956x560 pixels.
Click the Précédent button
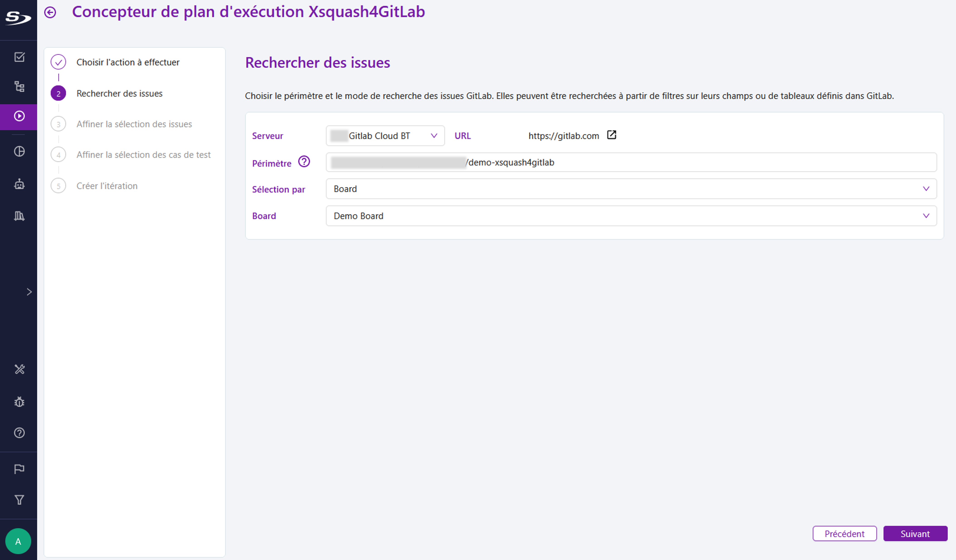pos(844,534)
